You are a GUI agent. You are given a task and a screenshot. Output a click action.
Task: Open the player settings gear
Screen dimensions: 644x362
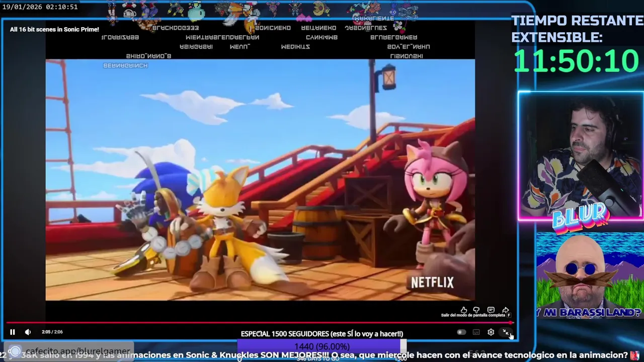point(491,332)
